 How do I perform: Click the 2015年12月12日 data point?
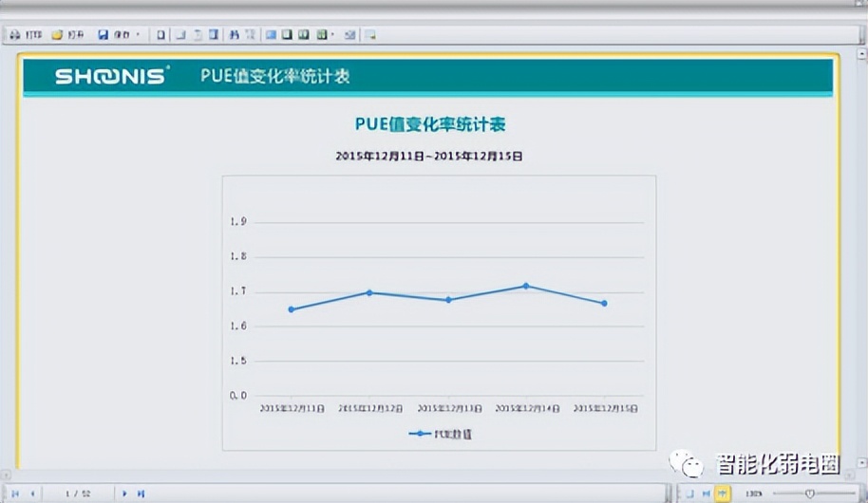click(369, 292)
